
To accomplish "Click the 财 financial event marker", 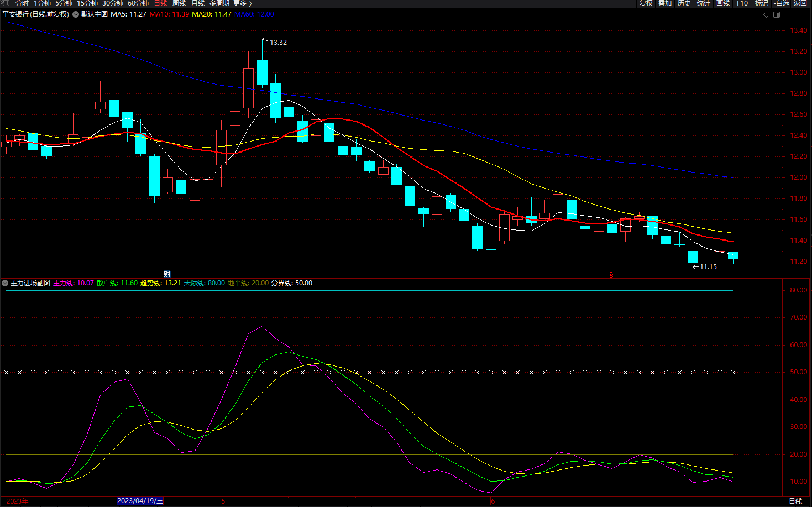I will tap(167, 274).
